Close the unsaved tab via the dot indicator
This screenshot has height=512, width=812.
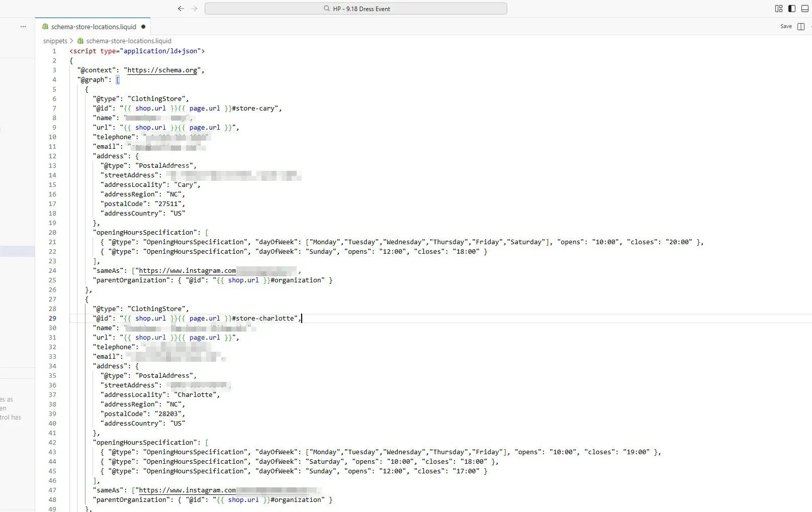pyautogui.click(x=143, y=27)
